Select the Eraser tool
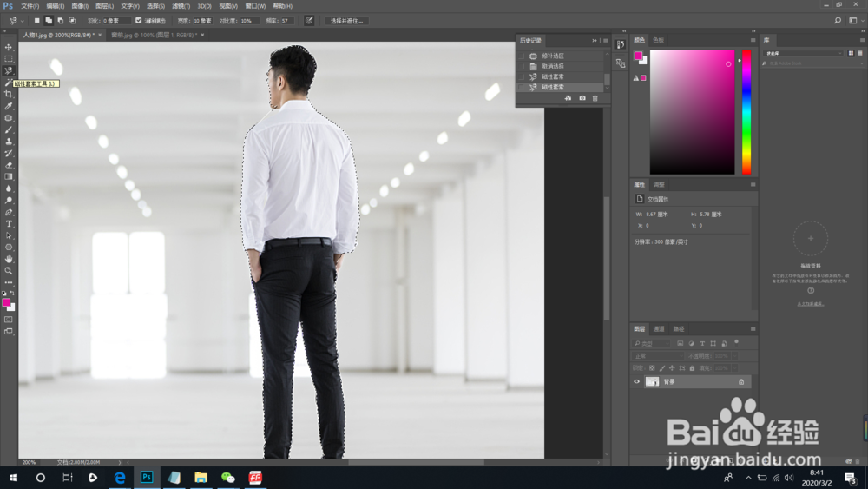The height and width of the screenshot is (489, 868). click(x=9, y=165)
